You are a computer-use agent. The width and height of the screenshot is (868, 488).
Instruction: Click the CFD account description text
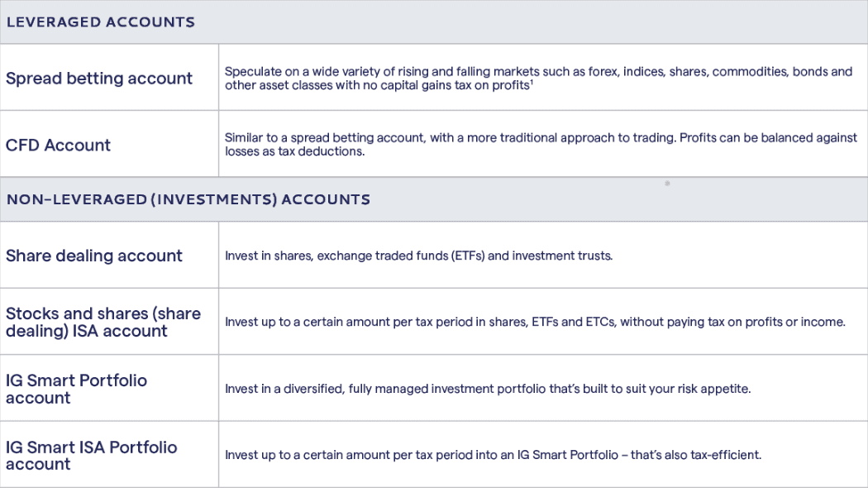(x=541, y=145)
